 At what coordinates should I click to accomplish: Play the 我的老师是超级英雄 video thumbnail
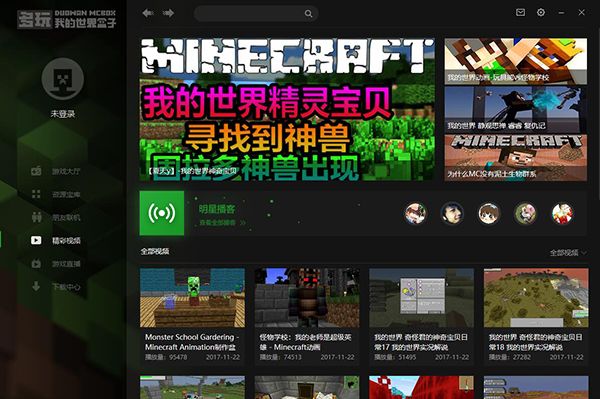click(x=307, y=298)
